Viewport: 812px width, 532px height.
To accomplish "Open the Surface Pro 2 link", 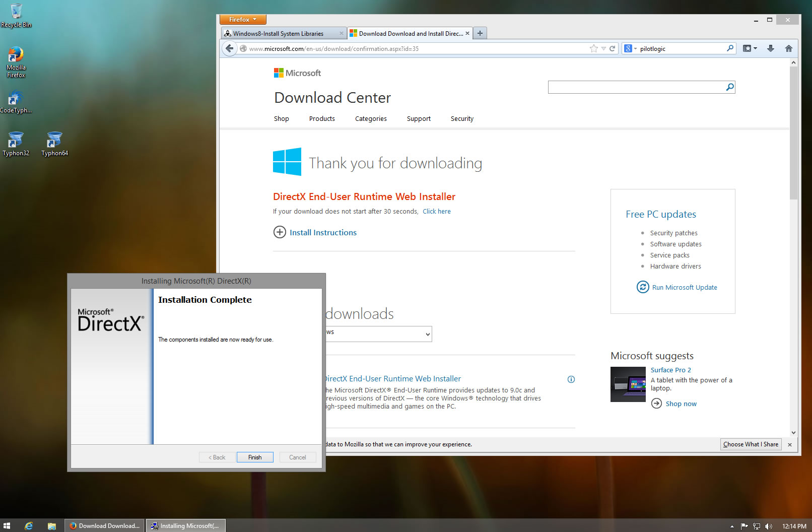I will (x=670, y=370).
